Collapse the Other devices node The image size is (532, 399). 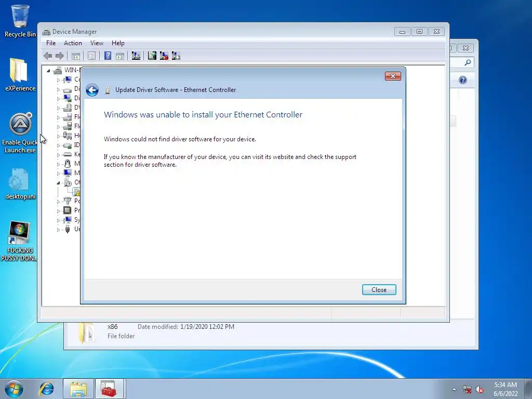(58, 183)
